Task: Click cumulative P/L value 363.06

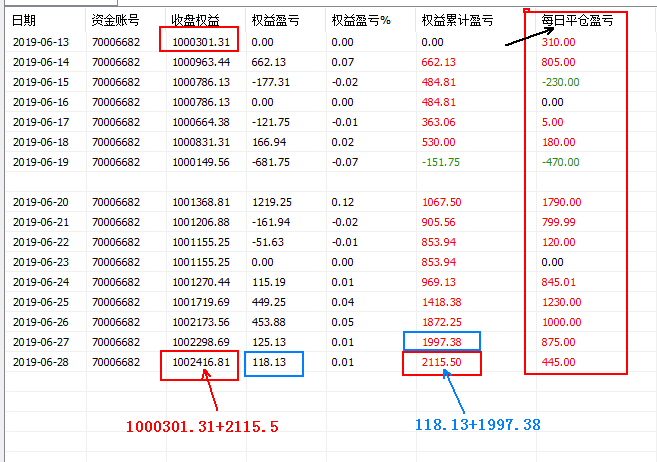Action: (x=438, y=122)
